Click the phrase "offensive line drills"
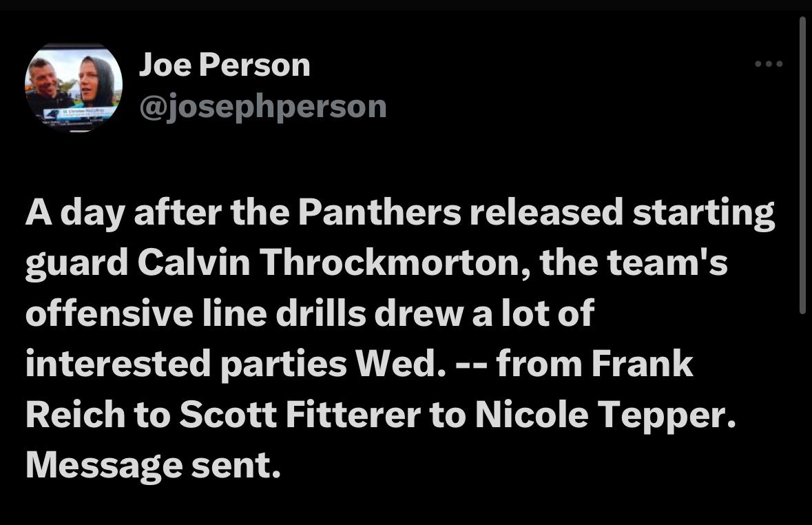 196,313
